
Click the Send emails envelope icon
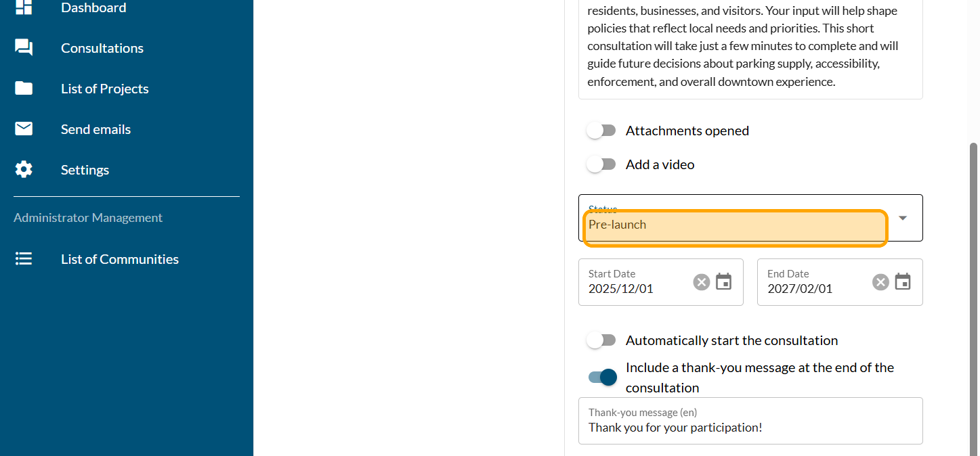click(24, 129)
